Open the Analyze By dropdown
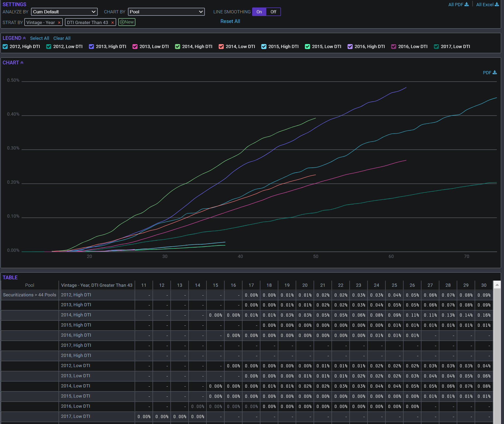The height and width of the screenshot is (424, 504). (x=64, y=12)
